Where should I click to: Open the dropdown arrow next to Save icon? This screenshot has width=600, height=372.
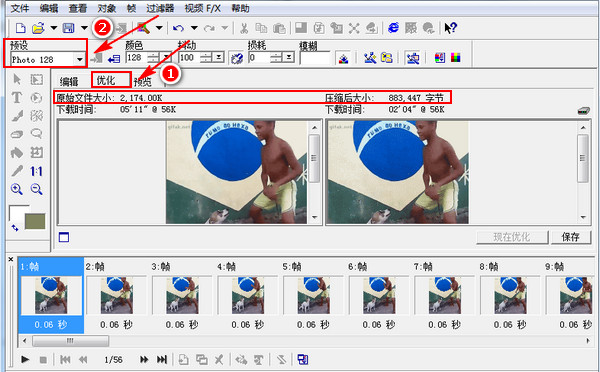point(84,28)
